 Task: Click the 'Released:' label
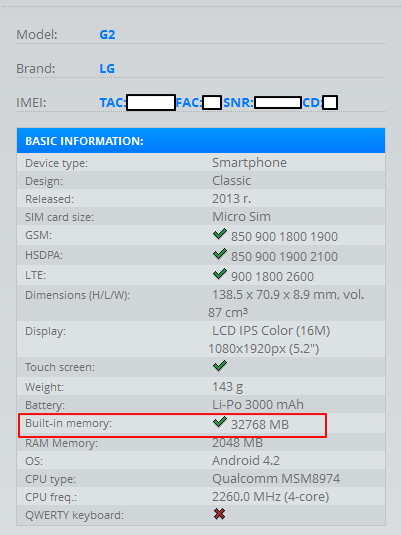coord(49,199)
